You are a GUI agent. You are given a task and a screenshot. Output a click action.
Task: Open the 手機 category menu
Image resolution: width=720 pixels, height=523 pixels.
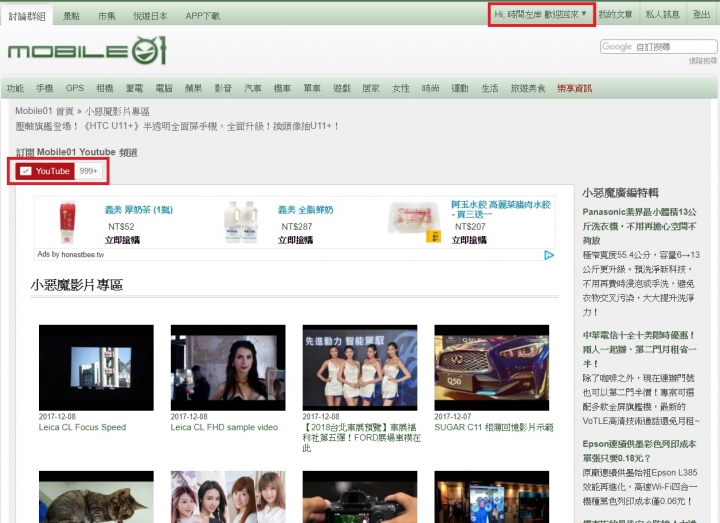(x=45, y=88)
